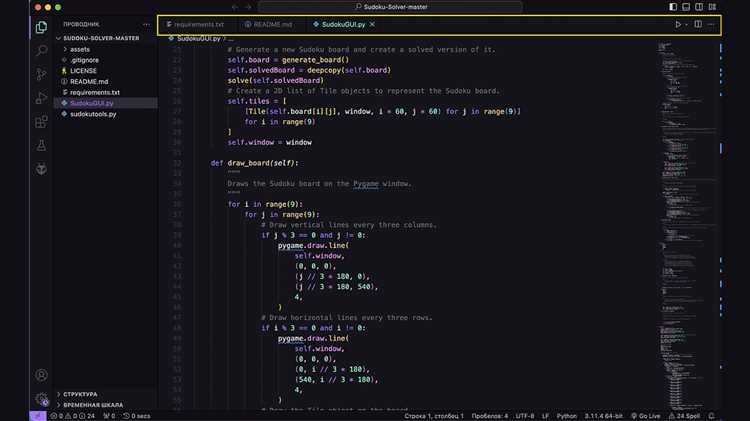750x421 pixels.
Task: Click the Пробелов: 4 indentation status item
Action: [x=490, y=416]
